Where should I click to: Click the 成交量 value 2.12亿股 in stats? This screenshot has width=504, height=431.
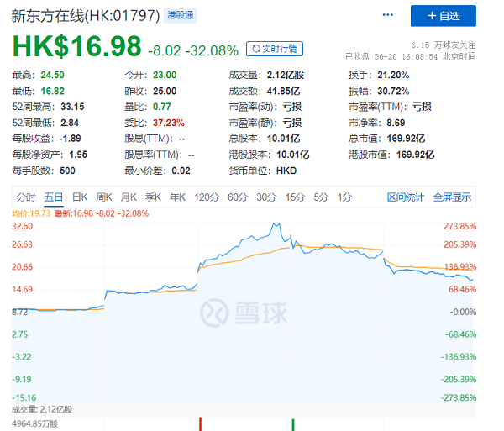[286, 75]
